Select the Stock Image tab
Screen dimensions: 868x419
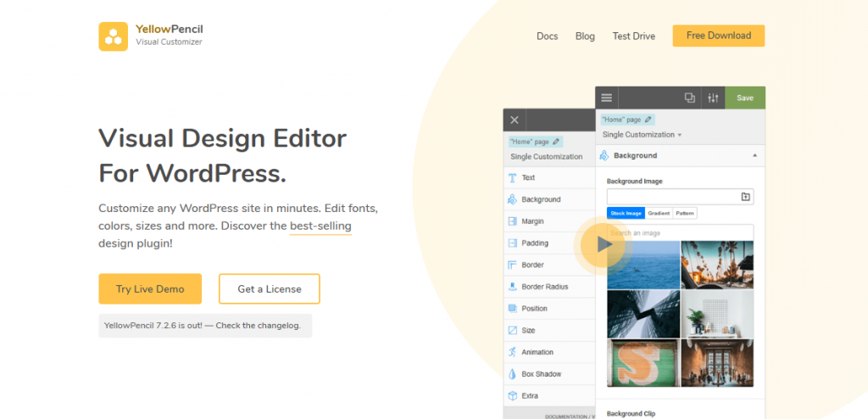click(x=626, y=214)
